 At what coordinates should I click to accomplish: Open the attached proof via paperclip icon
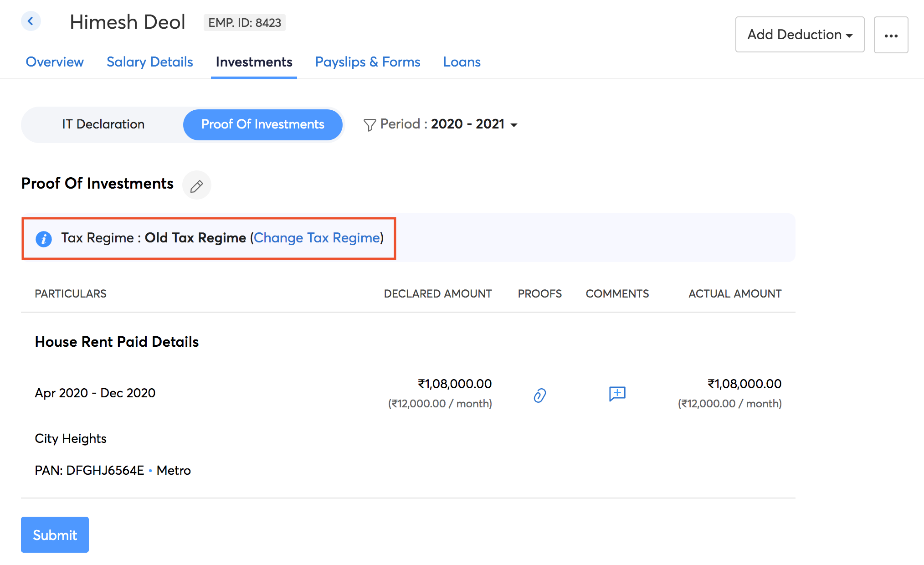click(x=539, y=395)
